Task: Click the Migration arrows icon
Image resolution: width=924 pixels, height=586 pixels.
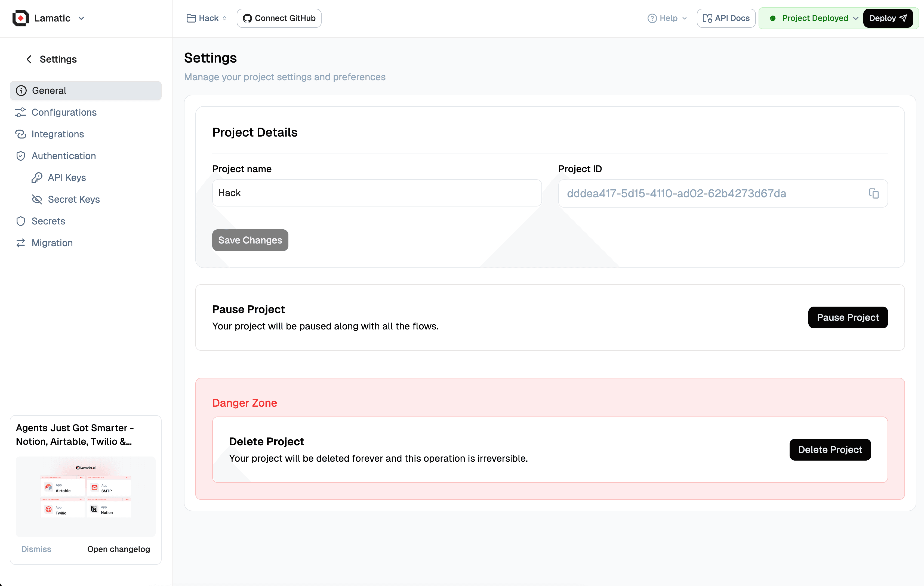Action: tap(21, 243)
